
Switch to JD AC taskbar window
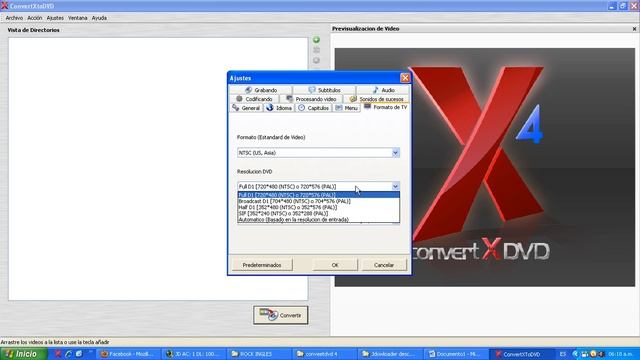pyautogui.click(x=193, y=354)
